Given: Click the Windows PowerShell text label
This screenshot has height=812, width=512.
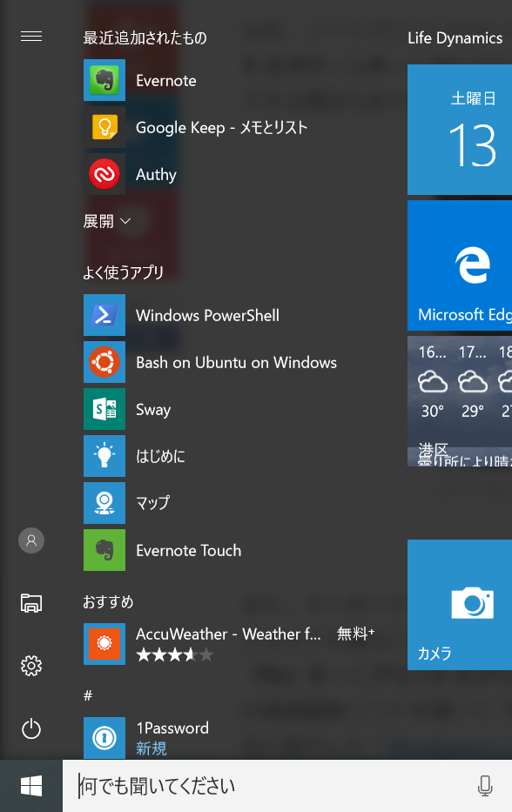Looking at the screenshot, I should (x=207, y=315).
